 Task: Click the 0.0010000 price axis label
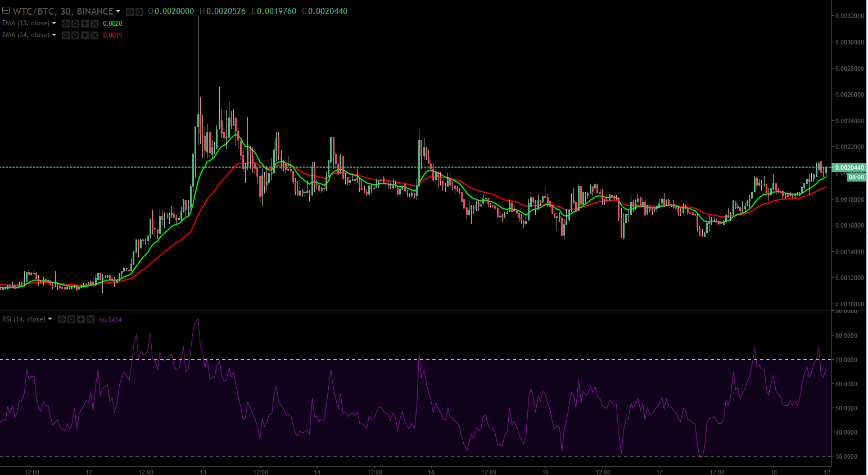(849, 304)
